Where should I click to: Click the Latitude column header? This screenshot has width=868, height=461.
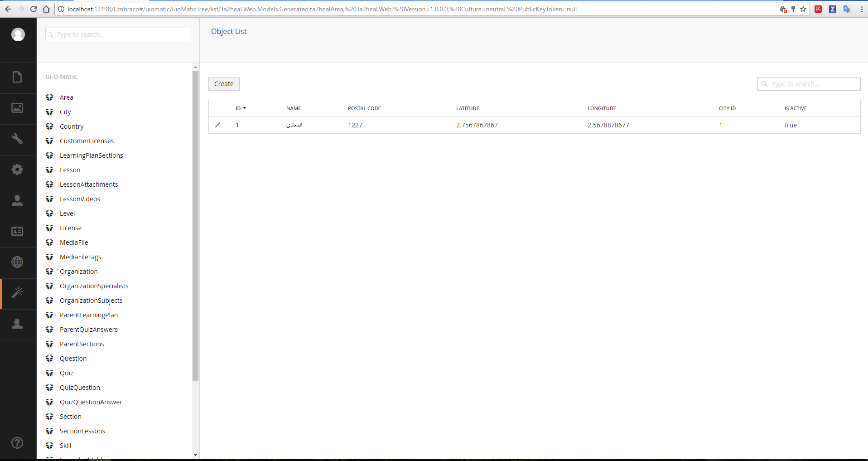click(x=468, y=108)
